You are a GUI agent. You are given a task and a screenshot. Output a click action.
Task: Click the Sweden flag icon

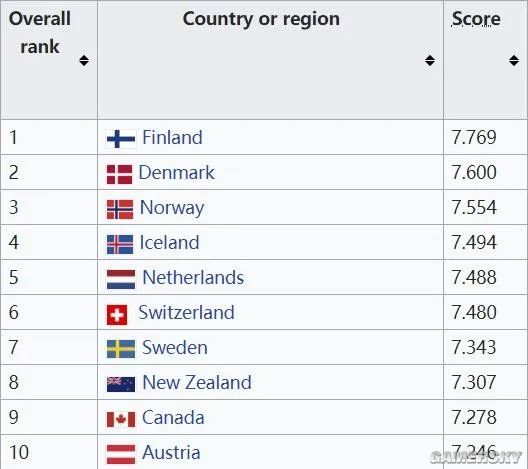(x=121, y=349)
